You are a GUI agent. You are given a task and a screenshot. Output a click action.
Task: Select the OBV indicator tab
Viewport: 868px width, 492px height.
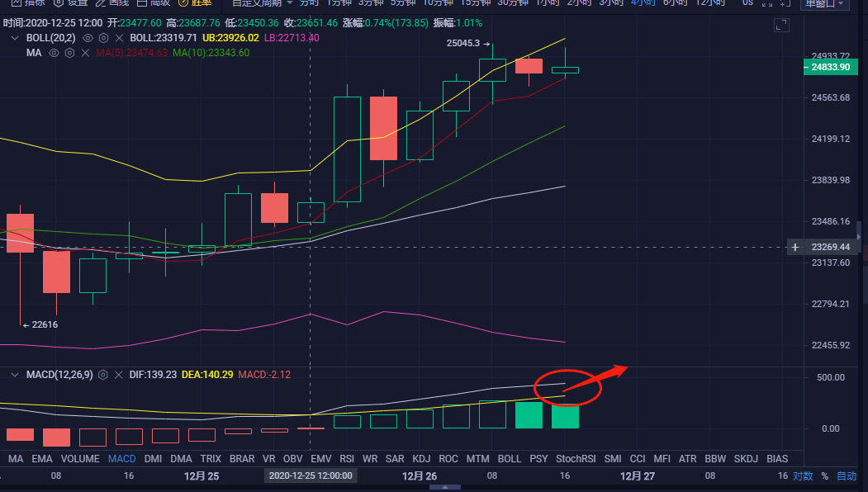pyautogui.click(x=293, y=459)
